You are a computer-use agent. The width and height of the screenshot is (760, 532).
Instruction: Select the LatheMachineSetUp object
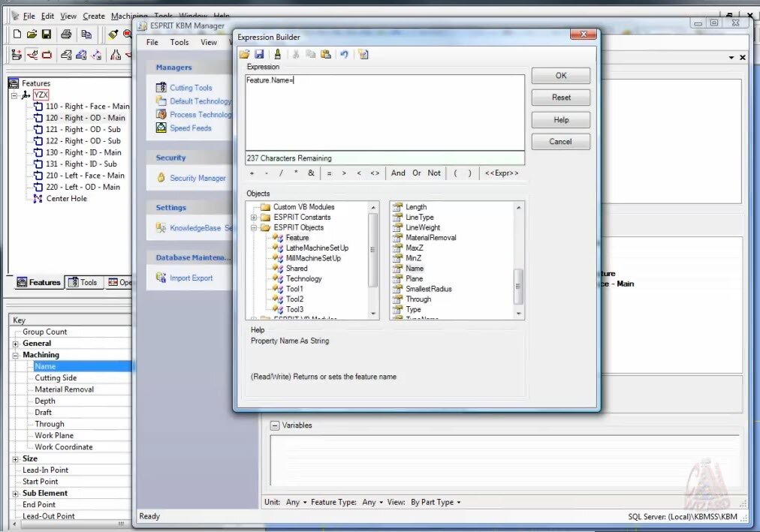tap(317, 248)
